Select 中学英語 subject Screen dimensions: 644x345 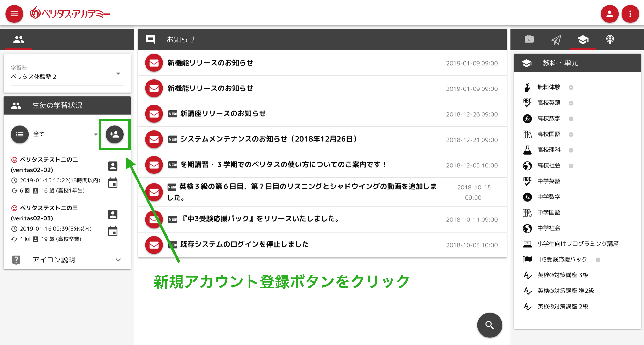coord(549,181)
